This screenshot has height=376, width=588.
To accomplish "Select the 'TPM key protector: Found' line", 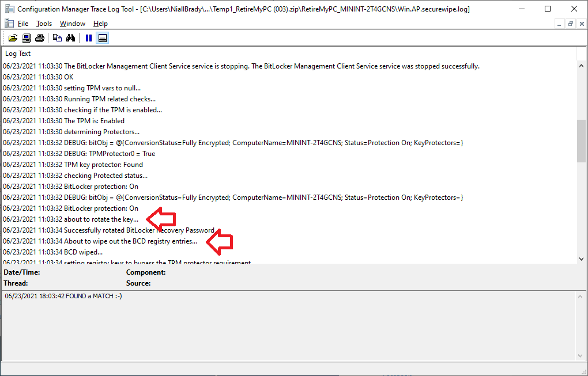I will pos(73,165).
